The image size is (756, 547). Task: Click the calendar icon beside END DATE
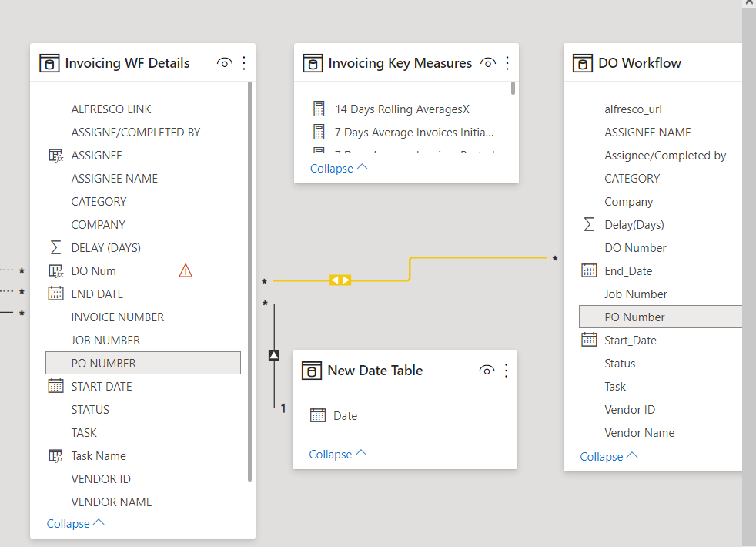pyautogui.click(x=56, y=294)
